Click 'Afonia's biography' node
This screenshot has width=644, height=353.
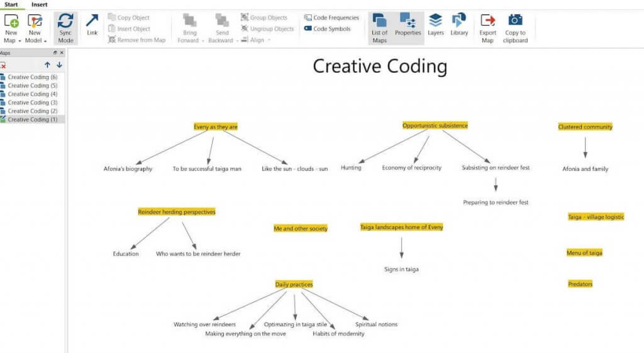128,169
